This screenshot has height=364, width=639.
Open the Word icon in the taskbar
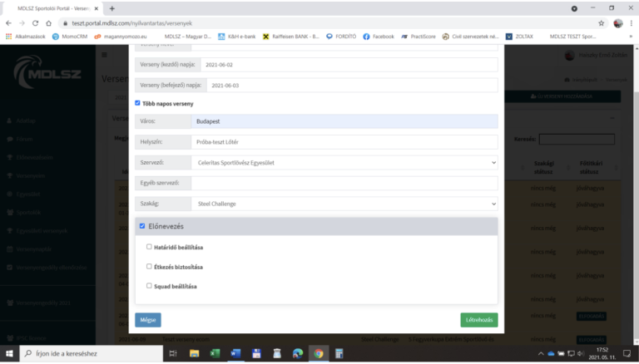235,353
